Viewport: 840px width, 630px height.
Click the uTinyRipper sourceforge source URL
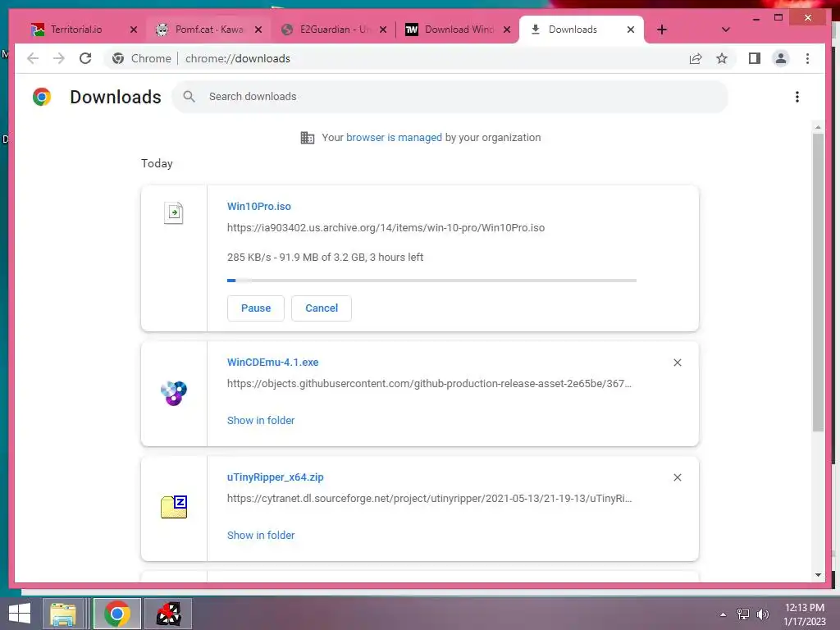[430, 498]
